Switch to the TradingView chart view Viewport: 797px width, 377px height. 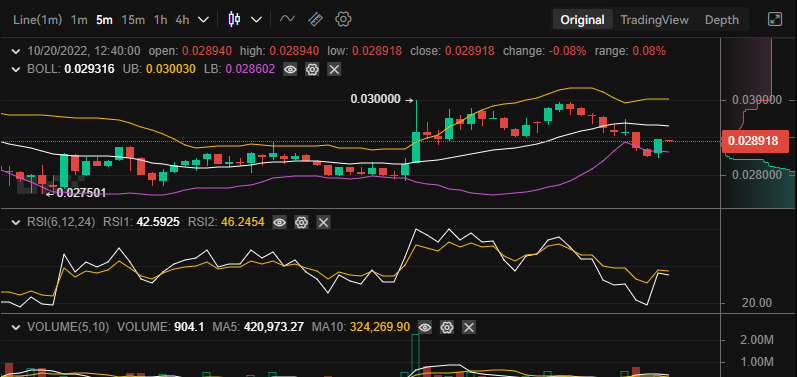tap(655, 20)
